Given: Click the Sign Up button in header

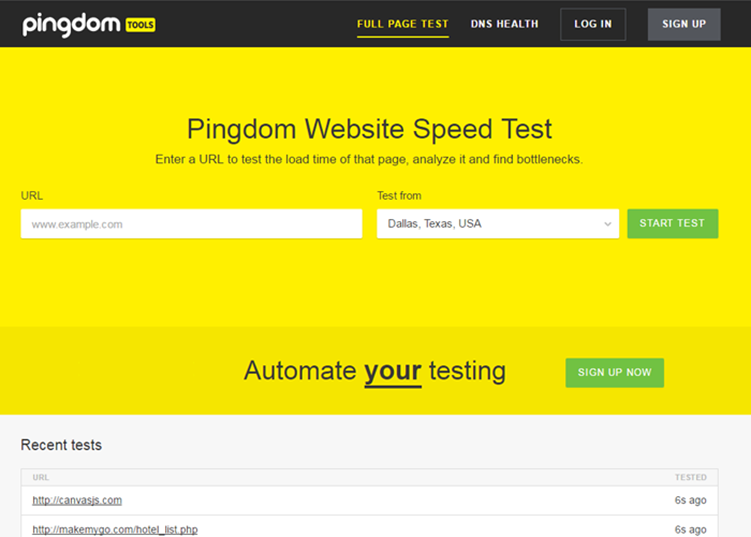Looking at the screenshot, I should click(683, 24).
